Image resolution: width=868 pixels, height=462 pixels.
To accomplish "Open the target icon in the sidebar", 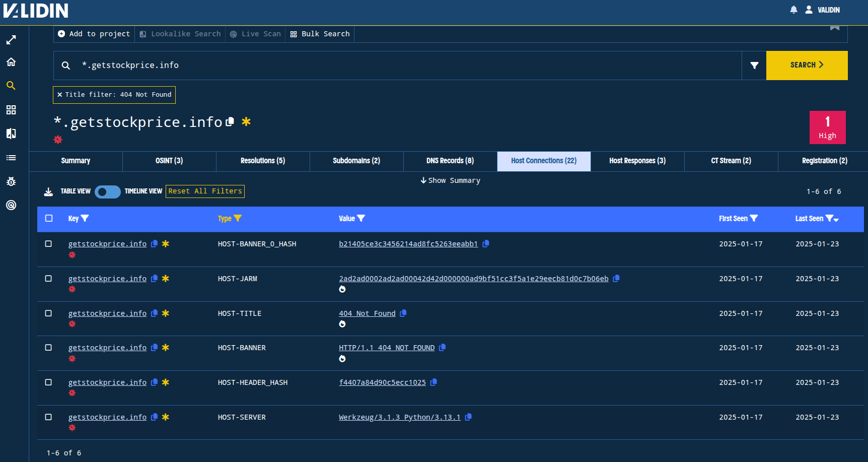I will point(11,205).
